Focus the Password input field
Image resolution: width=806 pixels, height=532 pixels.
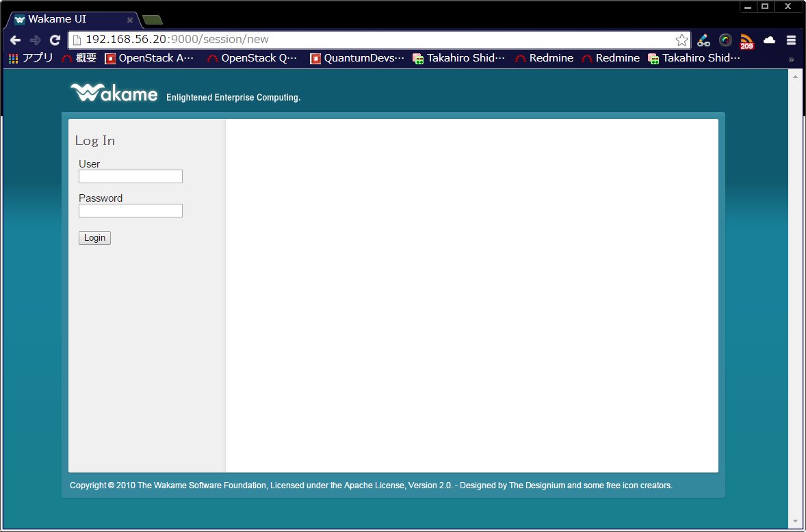pyautogui.click(x=131, y=211)
